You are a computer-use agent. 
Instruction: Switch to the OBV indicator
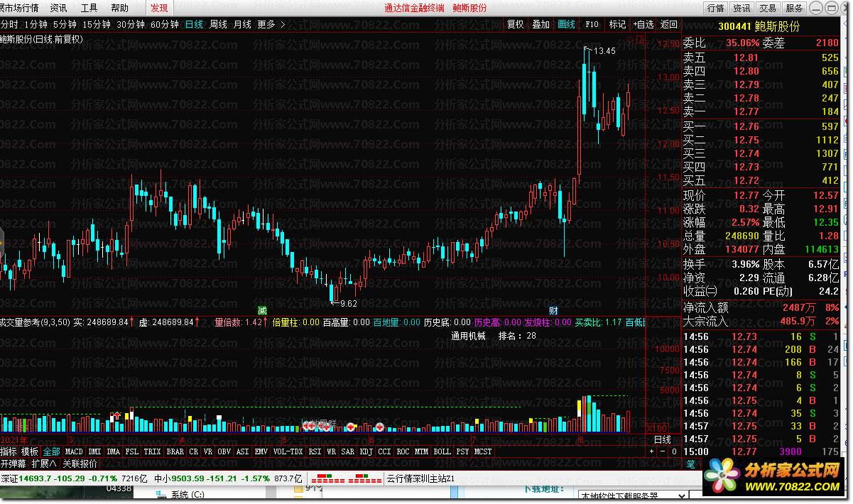pyautogui.click(x=224, y=451)
